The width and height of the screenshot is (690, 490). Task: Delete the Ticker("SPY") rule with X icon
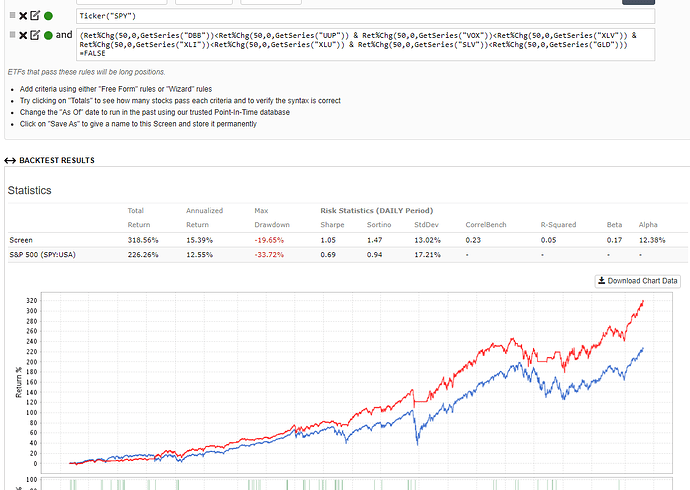click(x=23, y=17)
